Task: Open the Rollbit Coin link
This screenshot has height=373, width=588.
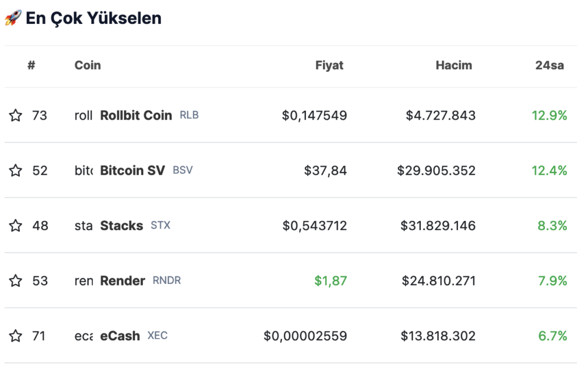Action: [136, 115]
